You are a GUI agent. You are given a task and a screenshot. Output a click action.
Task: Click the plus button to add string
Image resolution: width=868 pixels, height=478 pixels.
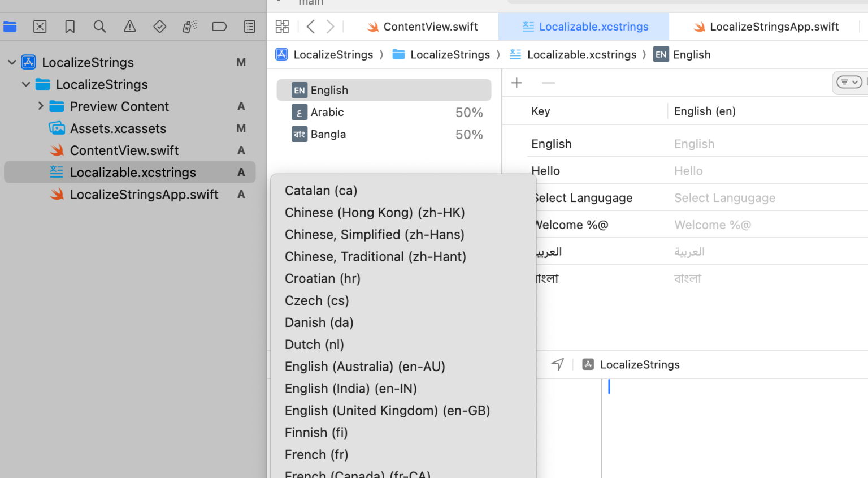(x=517, y=83)
